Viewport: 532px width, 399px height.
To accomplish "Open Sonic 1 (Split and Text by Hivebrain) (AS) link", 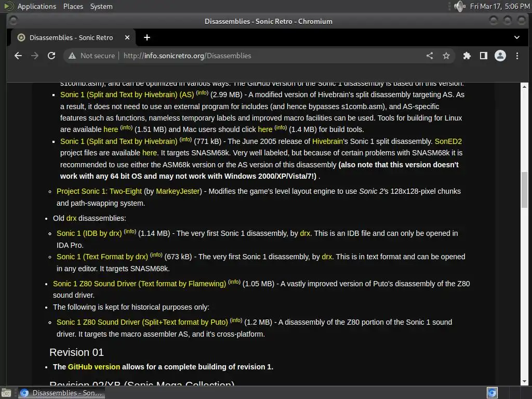I will (x=127, y=95).
